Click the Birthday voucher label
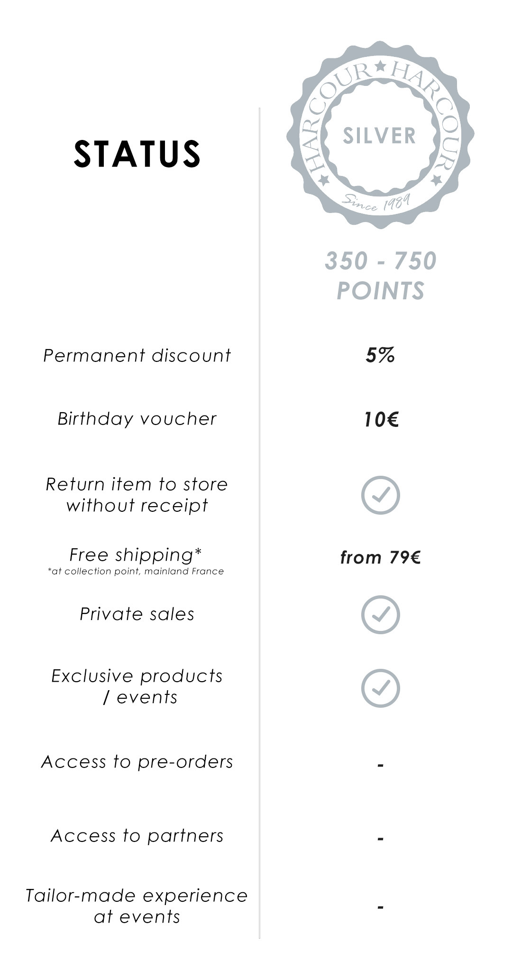 pyautogui.click(x=137, y=419)
